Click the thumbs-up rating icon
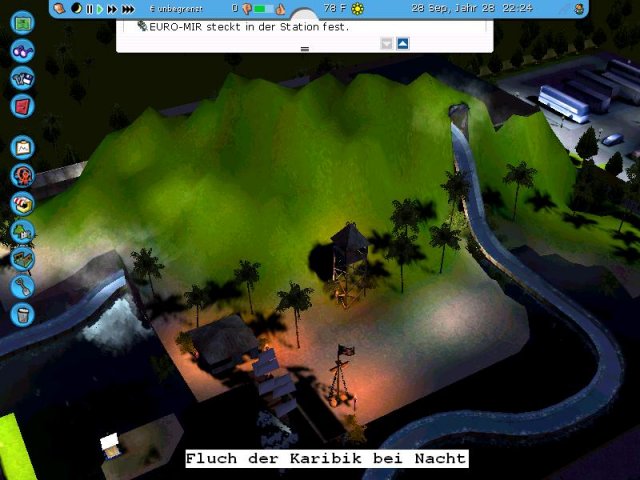 pos(280,9)
